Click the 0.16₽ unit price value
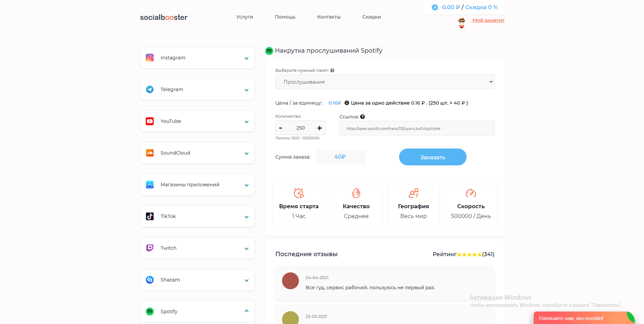The image size is (644, 324). click(335, 103)
